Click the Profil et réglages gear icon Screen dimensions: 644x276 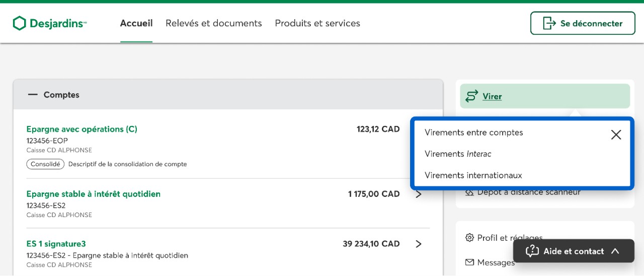(469, 238)
